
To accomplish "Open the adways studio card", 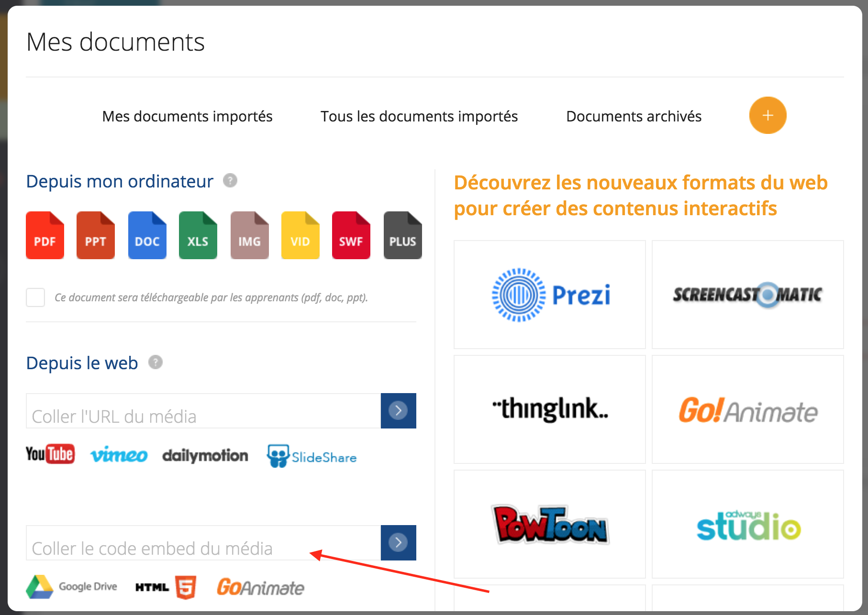I will coord(748,524).
